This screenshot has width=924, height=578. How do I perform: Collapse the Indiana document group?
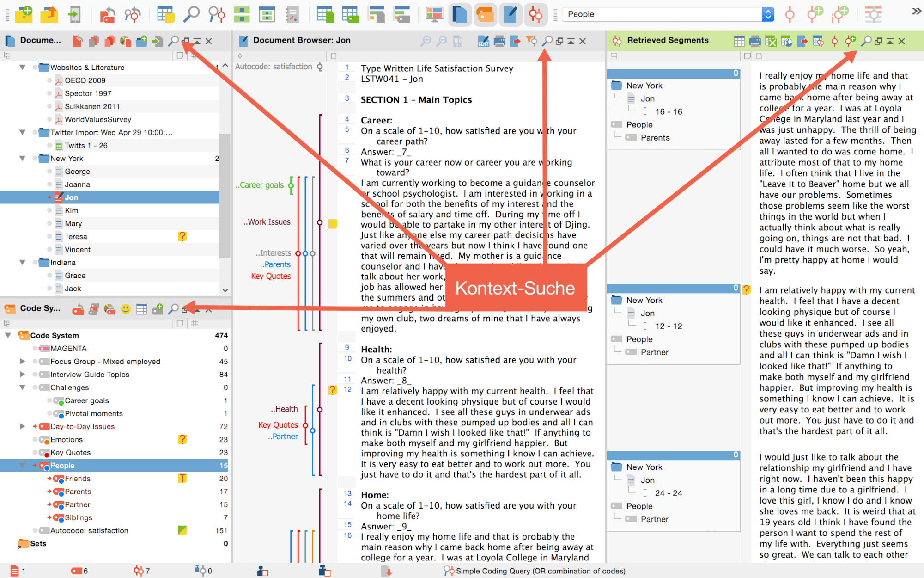coord(22,263)
